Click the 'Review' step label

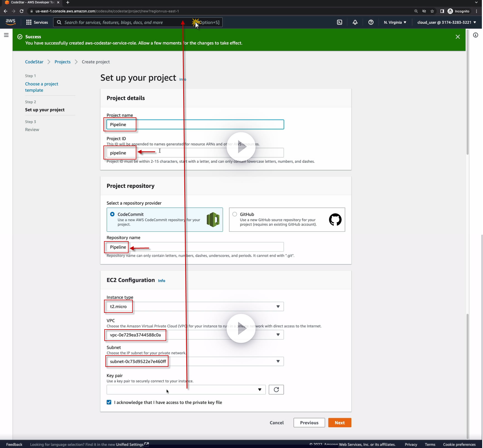coord(32,130)
